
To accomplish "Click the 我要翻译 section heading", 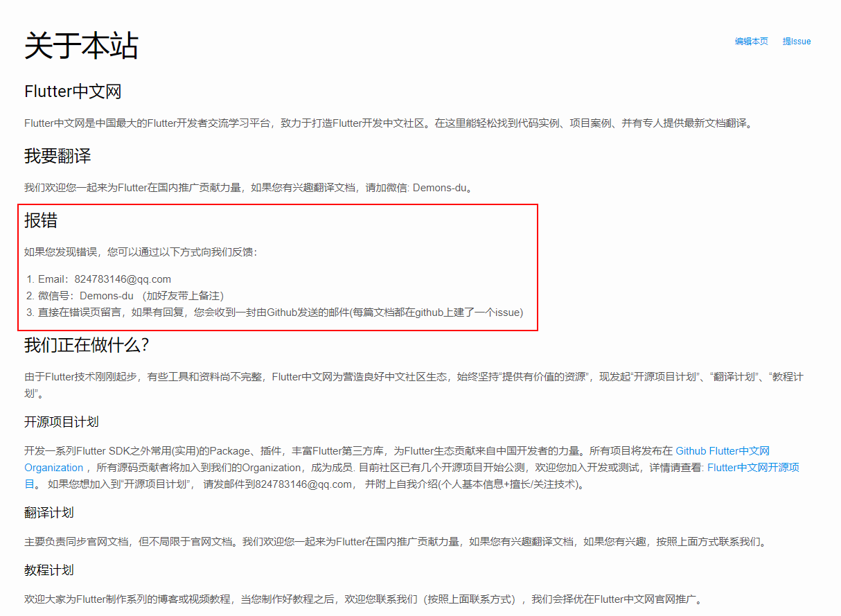I will point(60,155).
